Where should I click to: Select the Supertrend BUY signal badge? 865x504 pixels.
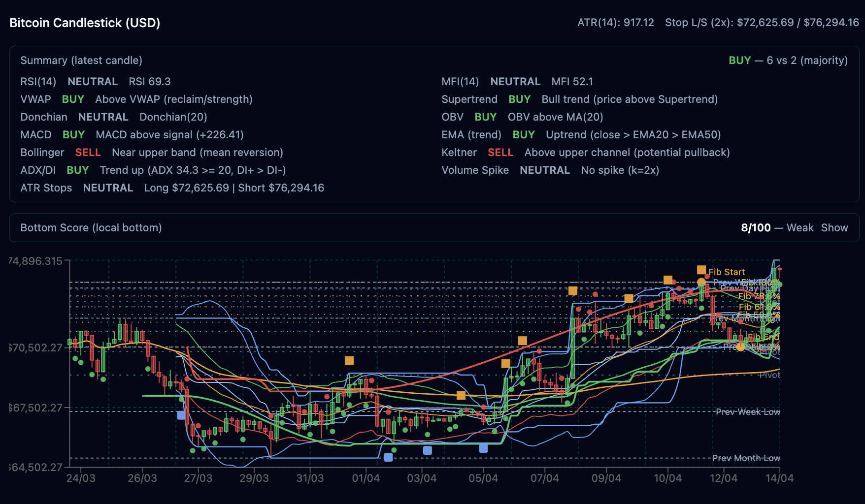[x=519, y=99]
